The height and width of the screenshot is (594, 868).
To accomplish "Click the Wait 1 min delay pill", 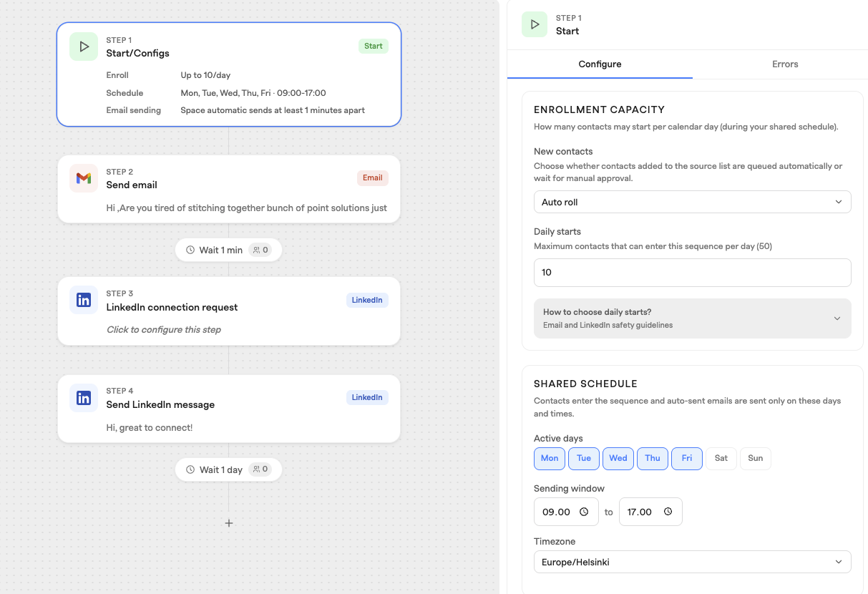I will (x=228, y=250).
